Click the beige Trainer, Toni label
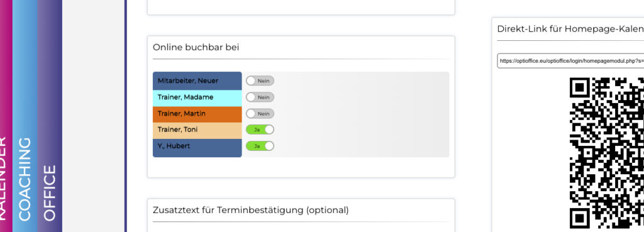 click(197, 130)
